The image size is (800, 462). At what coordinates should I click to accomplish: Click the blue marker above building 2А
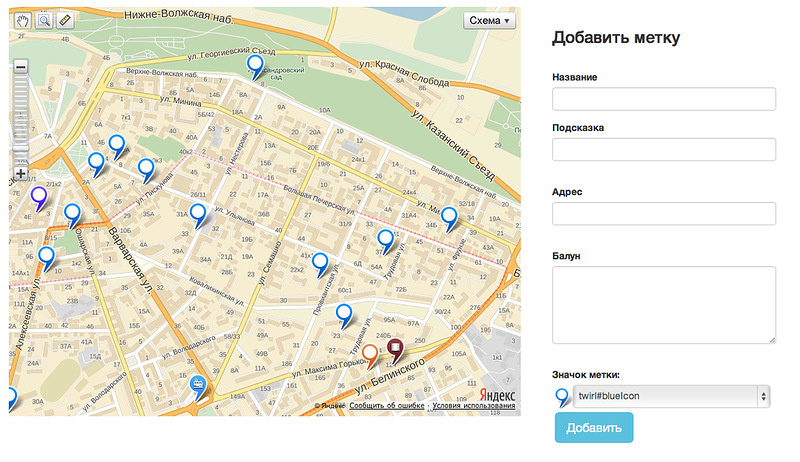(96, 164)
